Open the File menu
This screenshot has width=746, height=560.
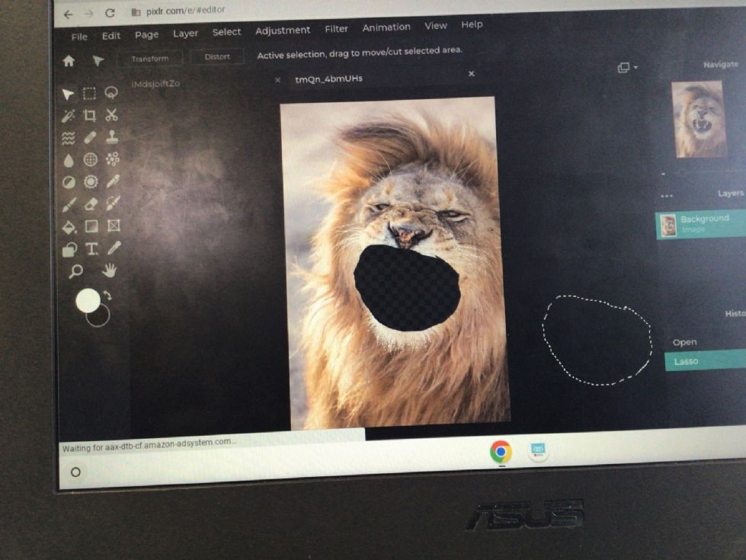click(79, 37)
